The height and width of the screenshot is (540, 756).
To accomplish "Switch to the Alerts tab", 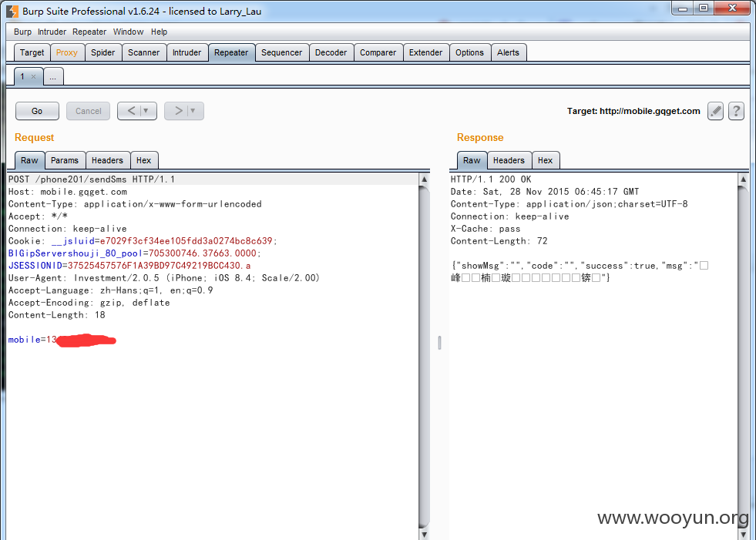I will click(x=508, y=52).
